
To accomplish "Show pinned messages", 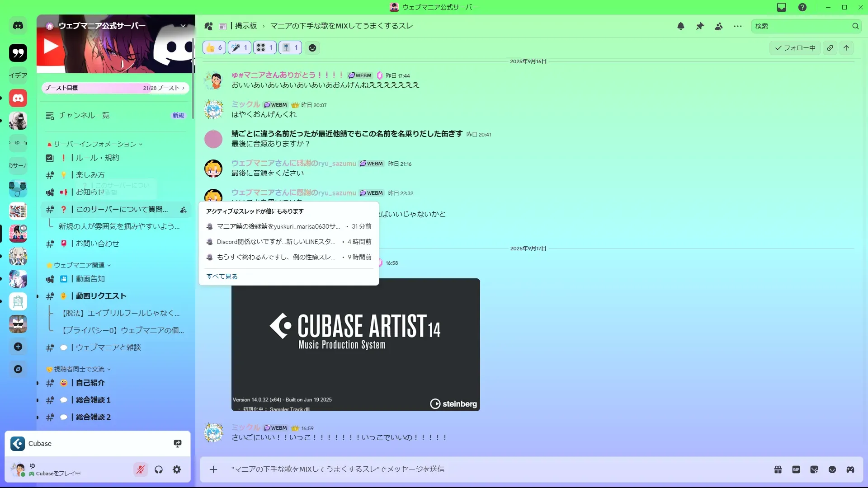I will (x=700, y=26).
